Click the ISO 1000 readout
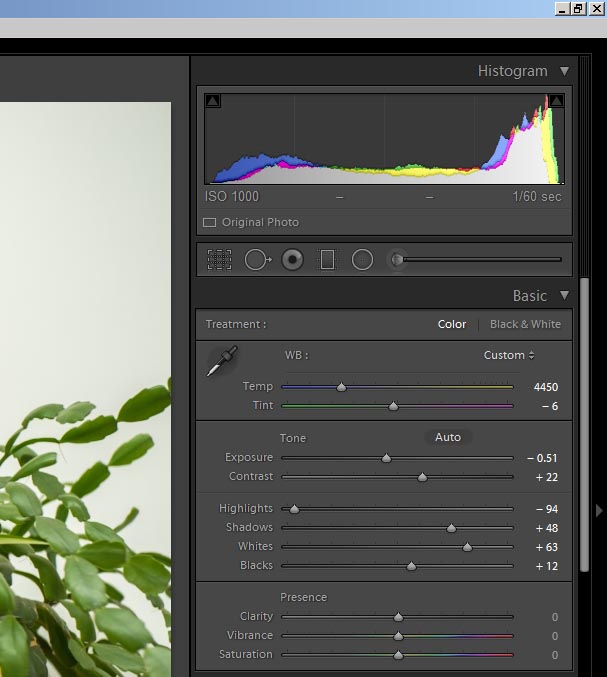This screenshot has height=677, width=607. click(232, 197)
